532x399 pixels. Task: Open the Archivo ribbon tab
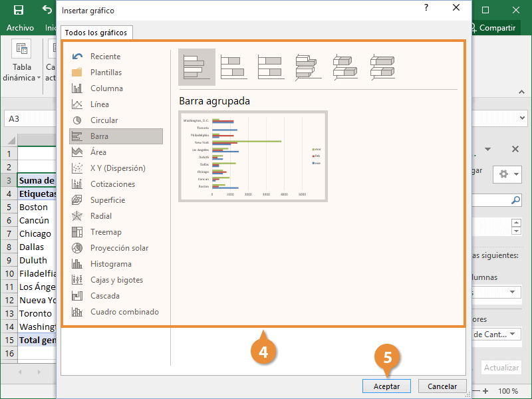(20, 28)
